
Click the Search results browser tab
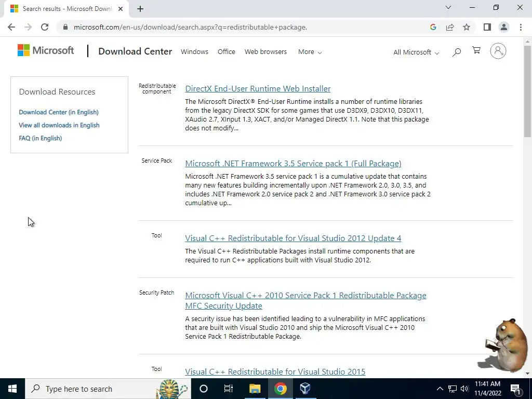tap(66, 9)
